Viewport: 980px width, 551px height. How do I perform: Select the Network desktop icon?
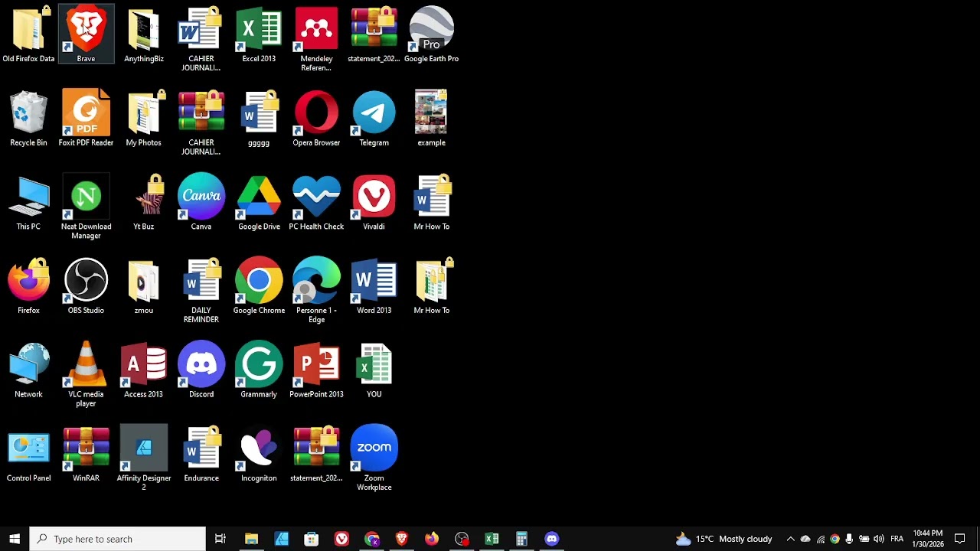28,371
